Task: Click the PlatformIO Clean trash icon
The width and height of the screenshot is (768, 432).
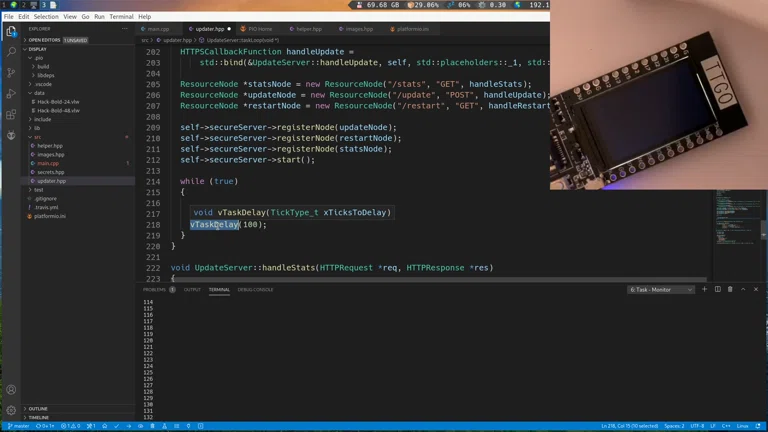Action: [x=152, y=426]
